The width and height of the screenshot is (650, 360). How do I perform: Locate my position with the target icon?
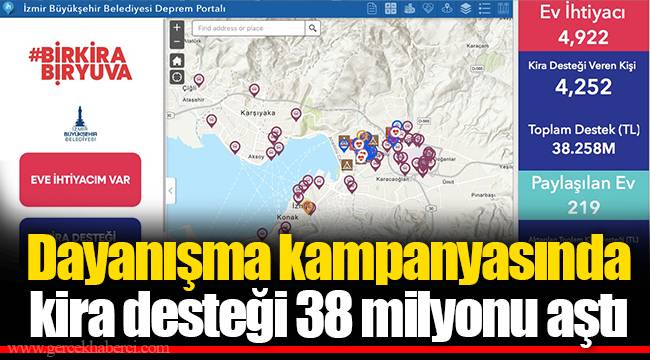pyautogui.click(x=177, y=77)
